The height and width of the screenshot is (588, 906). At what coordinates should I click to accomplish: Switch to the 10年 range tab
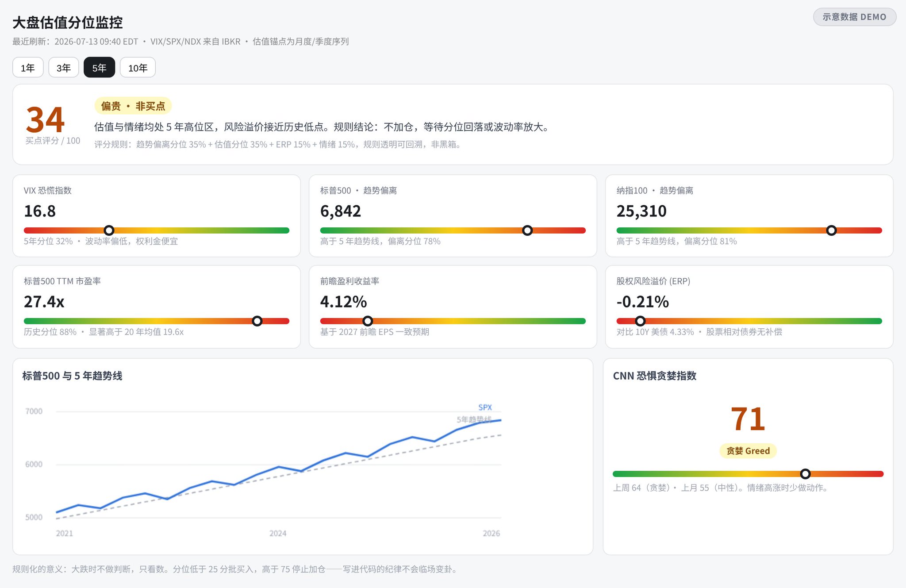(x=138, y=68)
